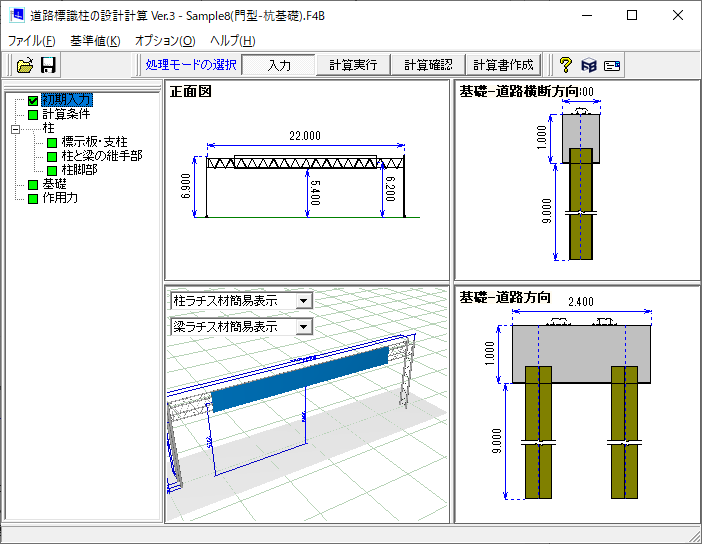Viewport: 702px width, 544px height.
Task: Click the blue sign board in 3D view
Action: (x=300, y=378)
